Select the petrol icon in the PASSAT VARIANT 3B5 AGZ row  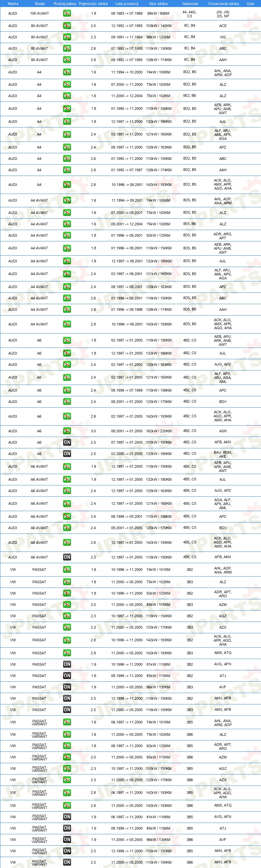click(67, 769)
